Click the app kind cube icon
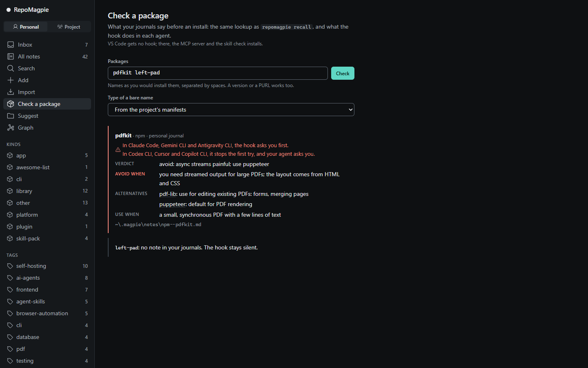588x368 pixels. [10, 155]
